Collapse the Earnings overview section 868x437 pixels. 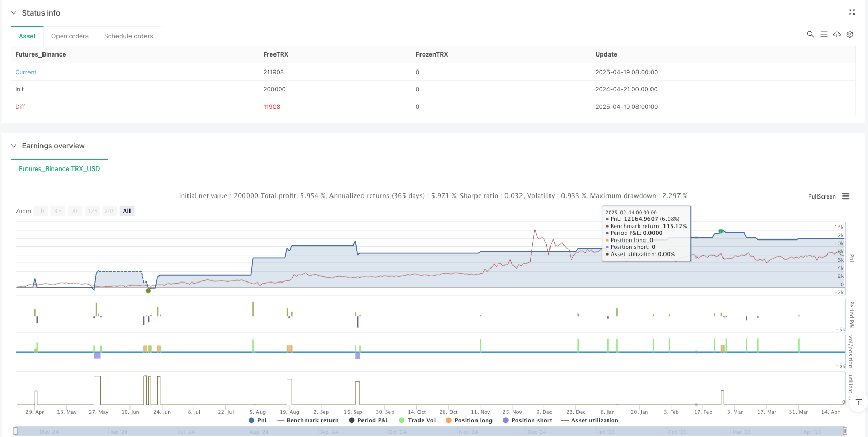pyautogui.click(x=14, y=146)
